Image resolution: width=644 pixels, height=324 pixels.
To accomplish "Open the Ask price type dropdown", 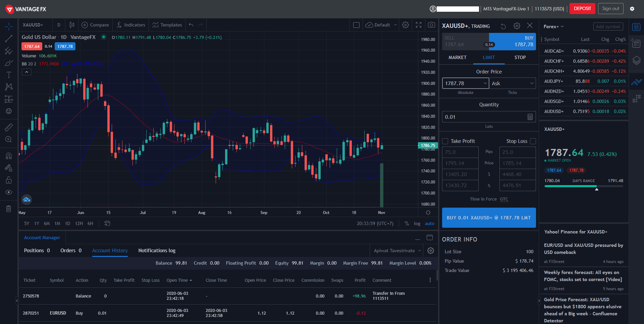I will [x=513, y=83].
